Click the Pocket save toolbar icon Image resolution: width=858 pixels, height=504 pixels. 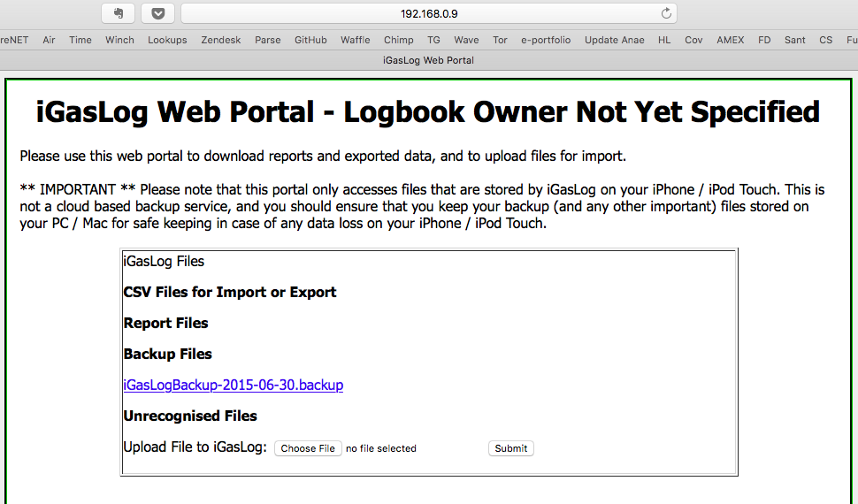pyautogui.click(x=157, y=13)
